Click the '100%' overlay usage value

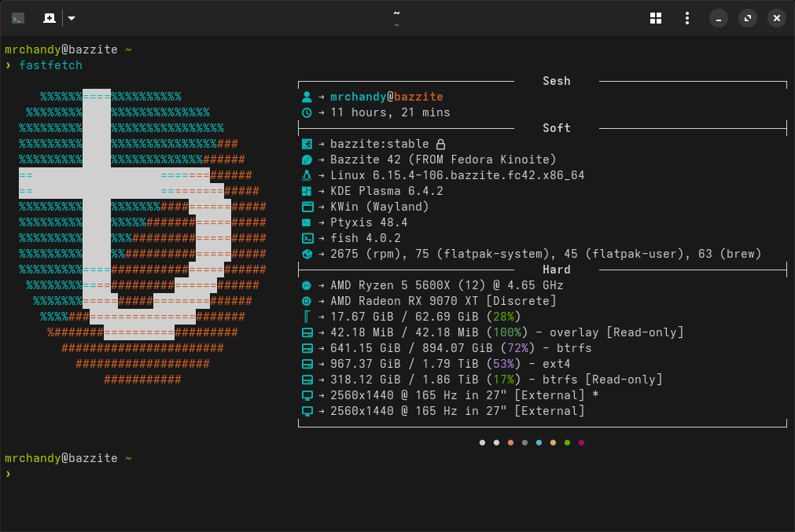pyautogui.click(x=507, y=332)
